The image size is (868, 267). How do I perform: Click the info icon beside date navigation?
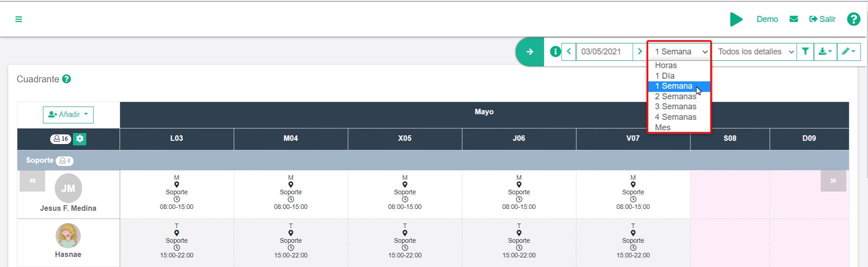555,52
